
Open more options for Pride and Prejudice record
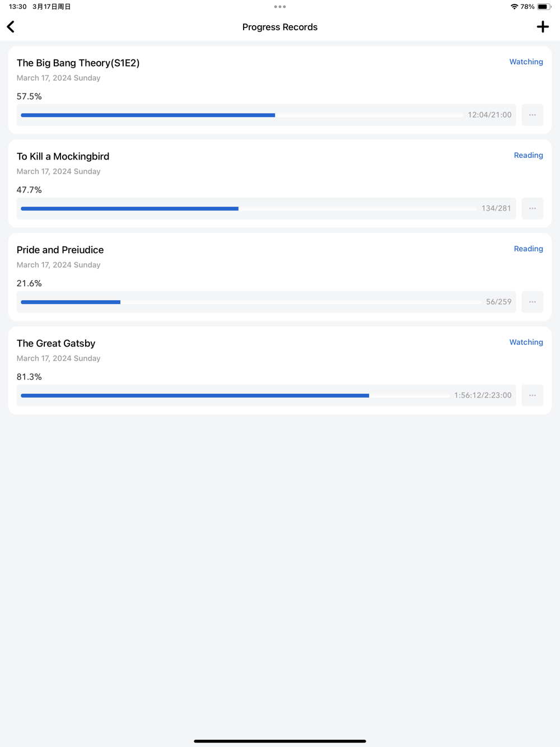click(532, 302)
